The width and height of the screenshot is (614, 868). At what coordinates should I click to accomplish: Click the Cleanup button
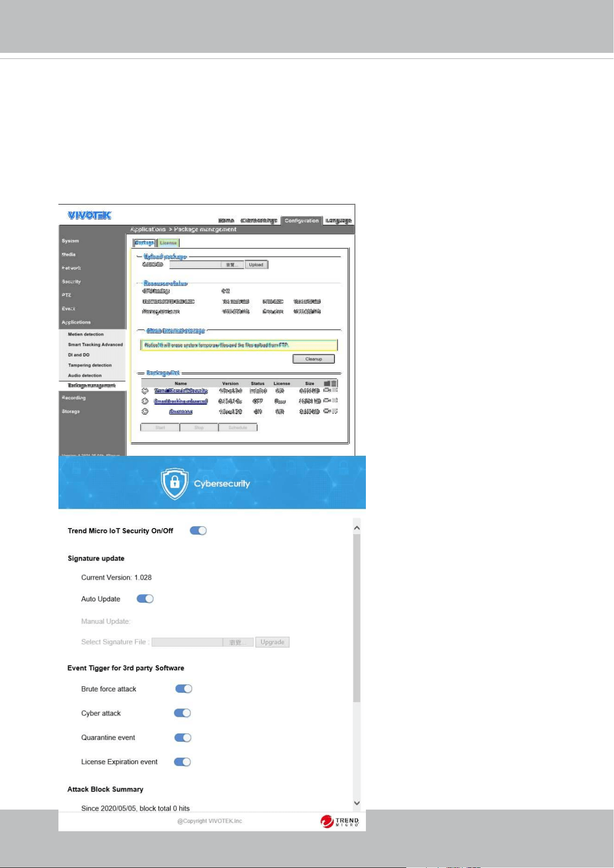tap(313, 359)
